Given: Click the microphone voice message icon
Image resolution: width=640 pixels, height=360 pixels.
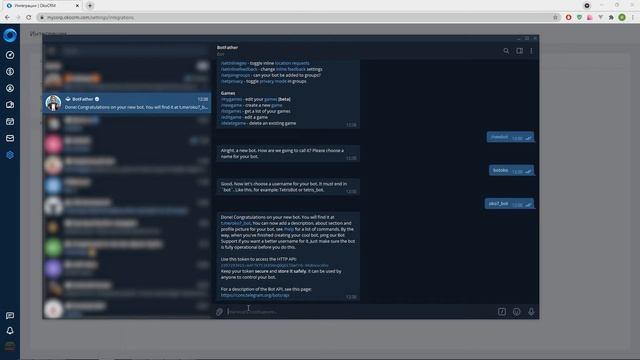Looking at the screenshot, I should (531, 312).
